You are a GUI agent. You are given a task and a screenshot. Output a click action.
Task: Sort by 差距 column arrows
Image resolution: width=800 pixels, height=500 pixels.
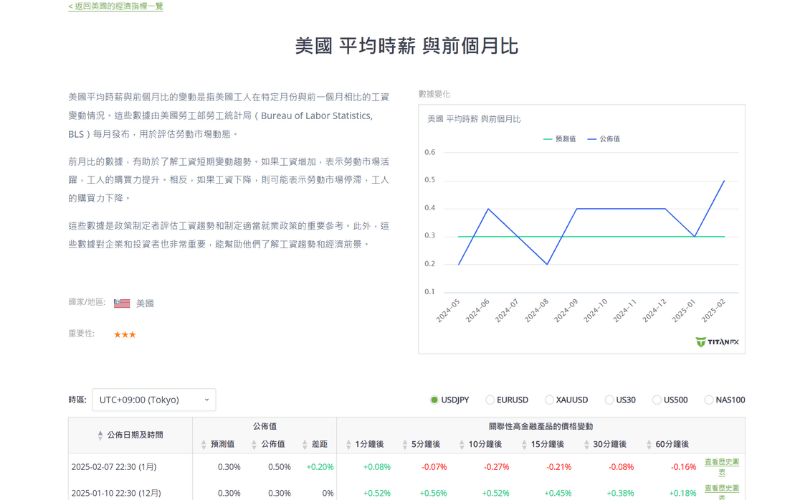click(x=305, y=444)
